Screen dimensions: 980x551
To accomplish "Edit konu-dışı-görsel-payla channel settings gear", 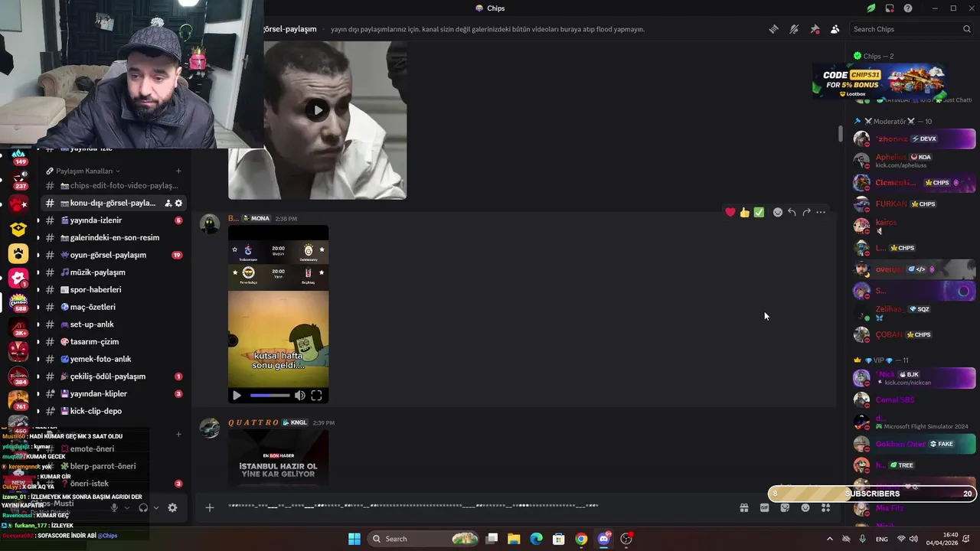I will coord(178,204).
